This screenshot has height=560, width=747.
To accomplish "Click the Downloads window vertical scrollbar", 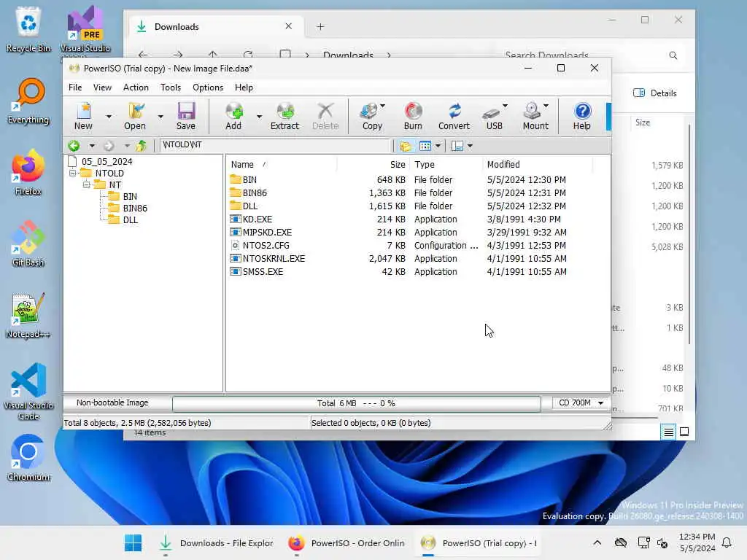I will point(689,233).
